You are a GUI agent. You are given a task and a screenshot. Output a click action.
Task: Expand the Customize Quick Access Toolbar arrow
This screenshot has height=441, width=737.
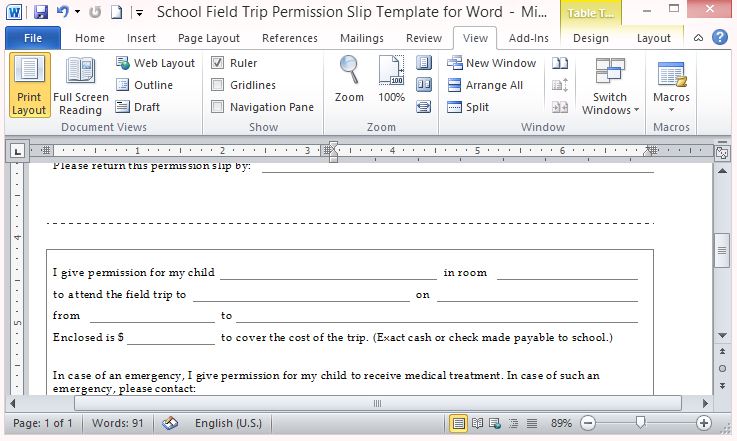coord(137,14)
